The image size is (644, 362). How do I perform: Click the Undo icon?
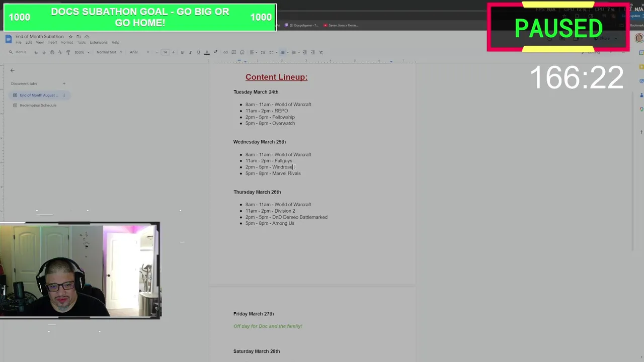(36, 52)
